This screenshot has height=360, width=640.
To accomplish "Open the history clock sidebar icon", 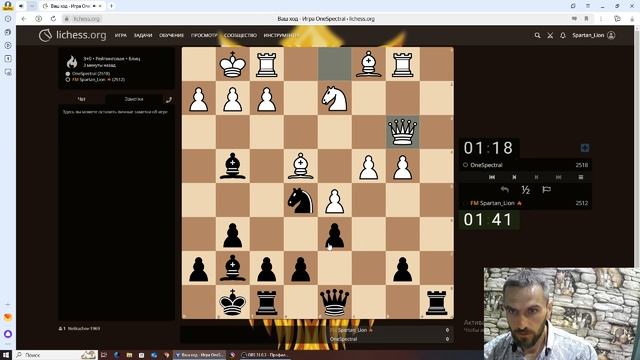I will click(x=8, y=19).
